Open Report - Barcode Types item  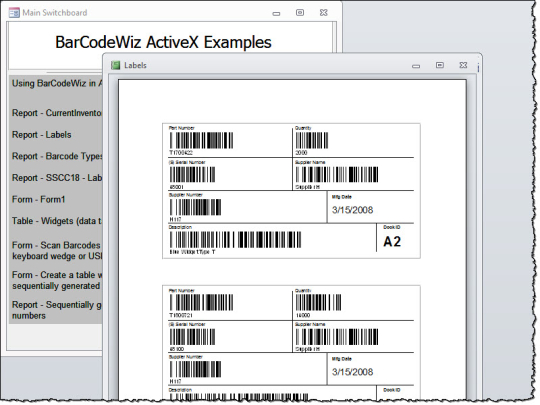(x=57, y=156)
